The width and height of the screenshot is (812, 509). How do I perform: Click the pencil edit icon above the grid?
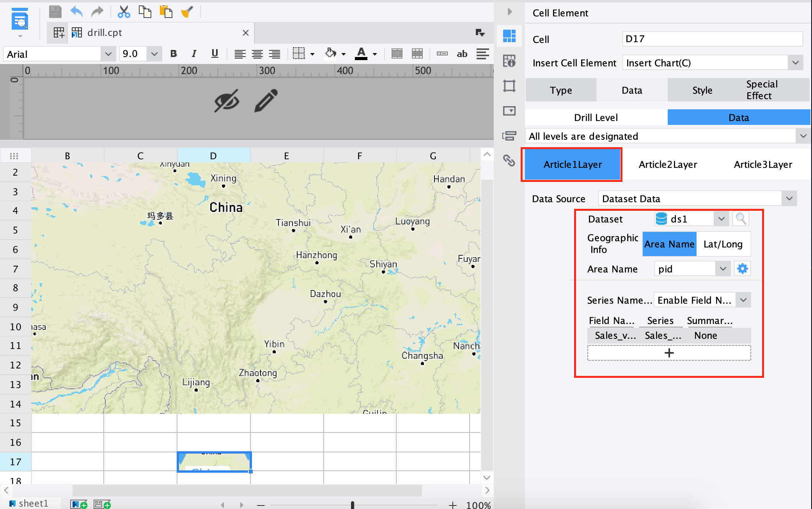point(266,101)
